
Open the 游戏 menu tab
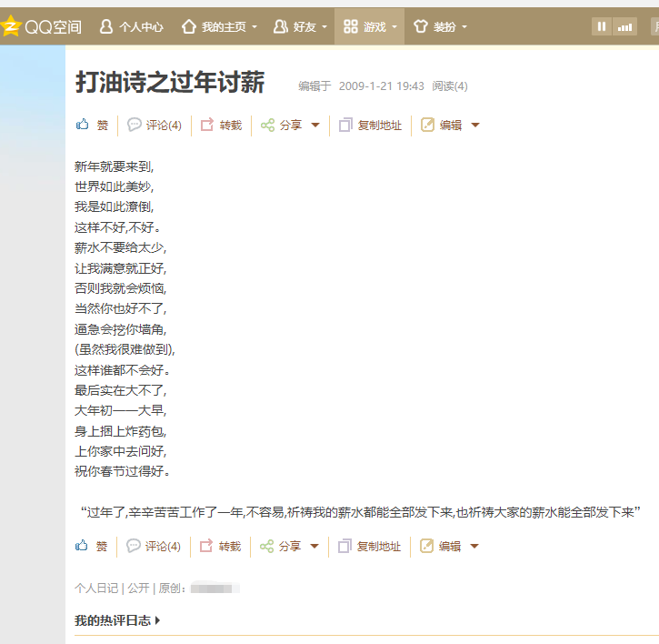[x=369, y=26]
